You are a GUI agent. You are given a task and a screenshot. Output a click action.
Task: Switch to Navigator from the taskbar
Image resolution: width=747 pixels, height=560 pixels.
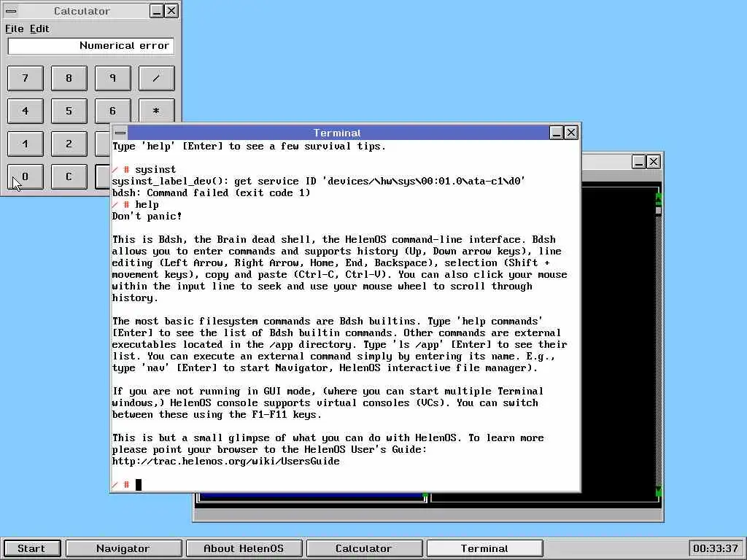click(x=123, y=548)
